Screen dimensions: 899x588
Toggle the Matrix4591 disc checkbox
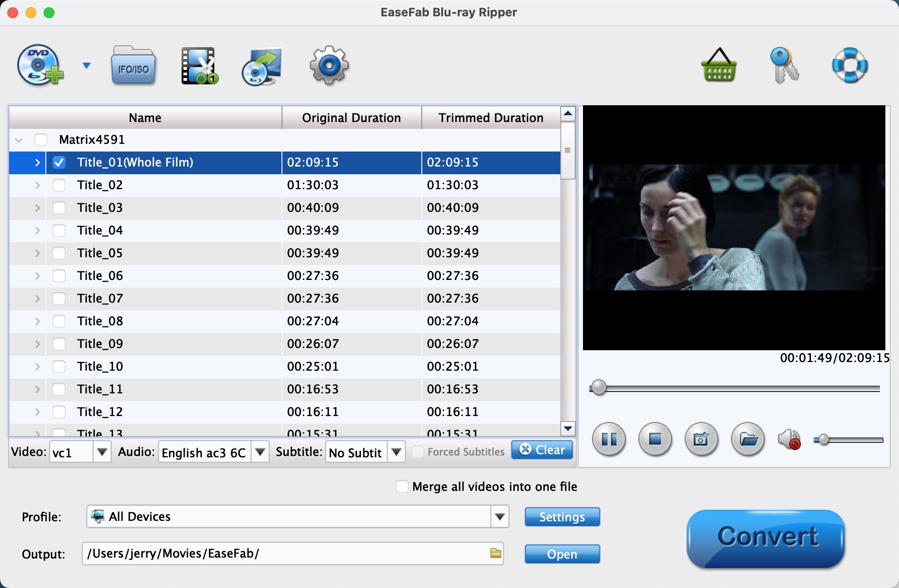point(41,140)
